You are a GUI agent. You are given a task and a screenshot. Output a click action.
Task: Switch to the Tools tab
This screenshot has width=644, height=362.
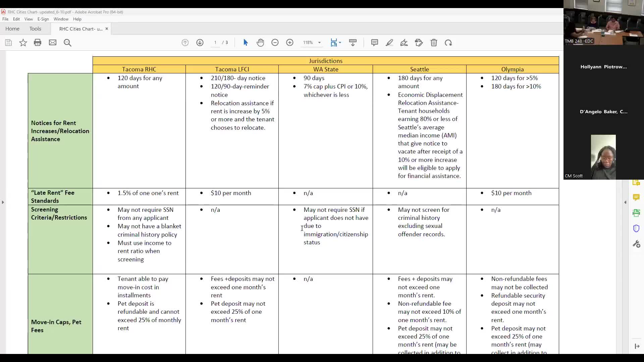pos(35,29)
